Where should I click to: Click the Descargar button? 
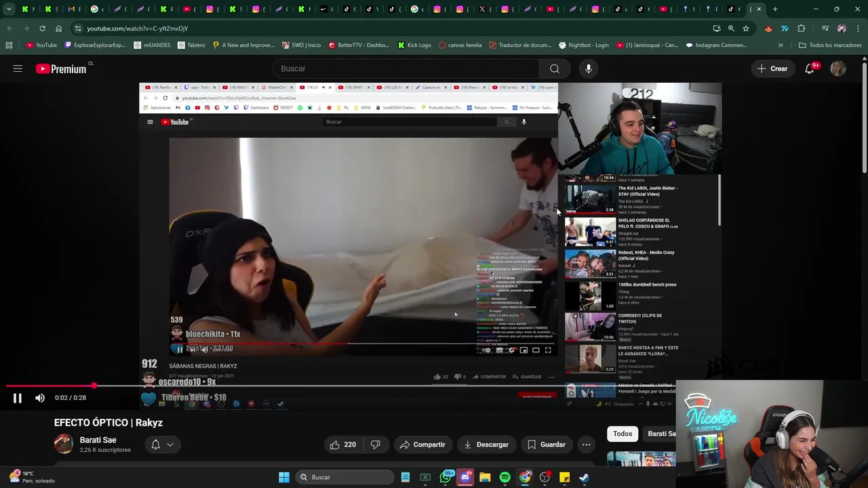tap(486, 445)
